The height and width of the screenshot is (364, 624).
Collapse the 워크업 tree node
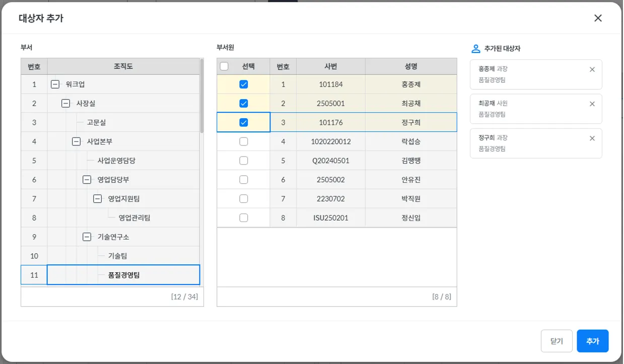click(x=55, y=85)
